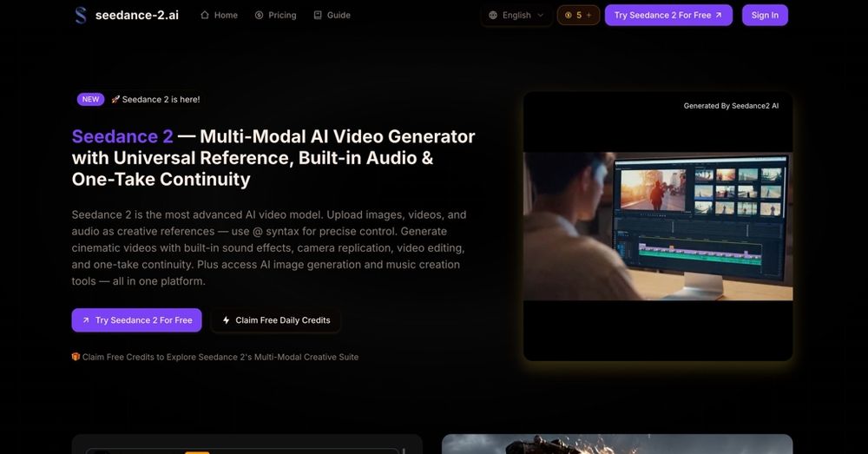Click the arrow icon in hero Try button

coord(86,320)
